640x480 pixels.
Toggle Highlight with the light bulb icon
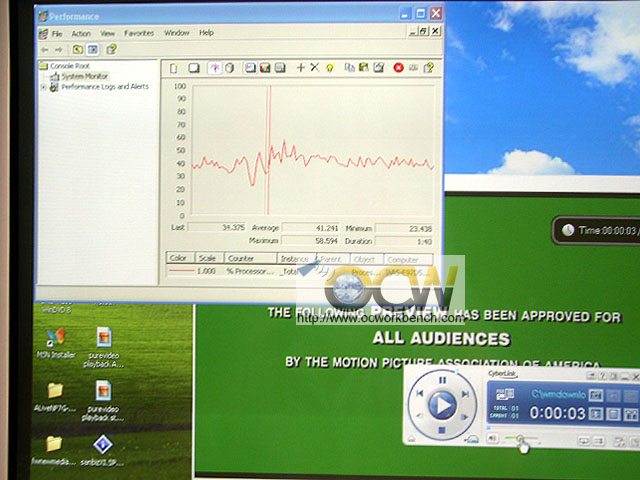(330, 68)
